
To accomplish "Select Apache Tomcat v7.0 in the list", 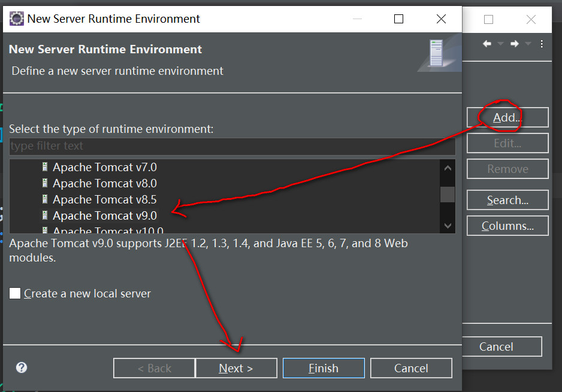I will [105, 167].
